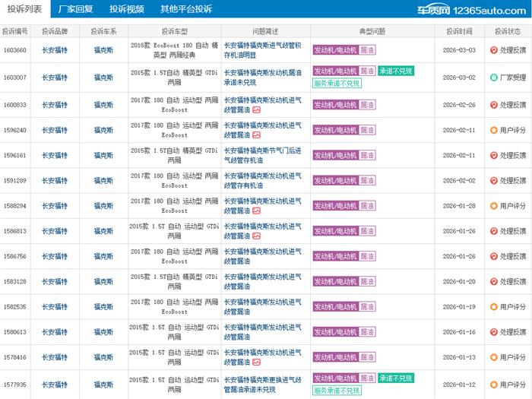Open the image attachment icon for complaint 1588294
Viewport: 532px width, 399px height.
[256, 211]
